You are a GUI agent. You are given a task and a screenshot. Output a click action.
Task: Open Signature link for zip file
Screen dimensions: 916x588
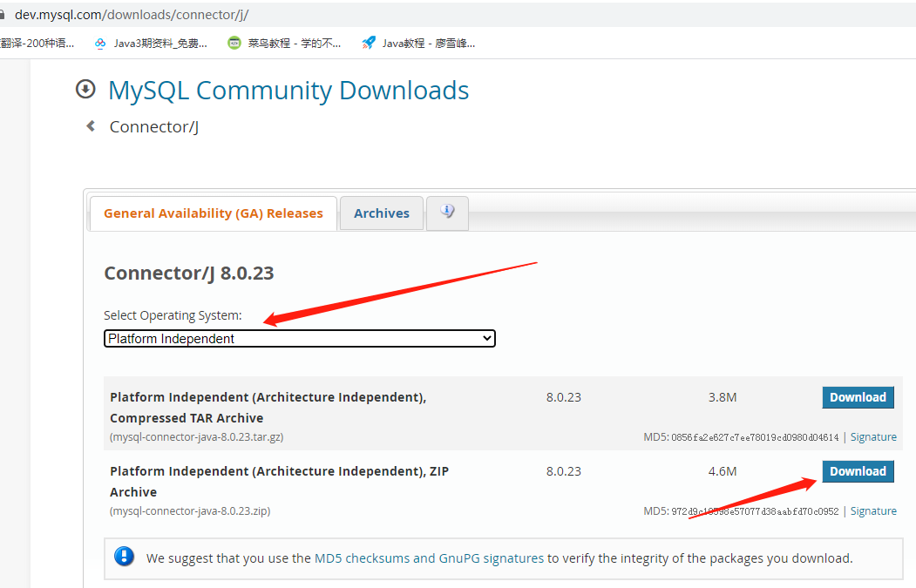873,511
